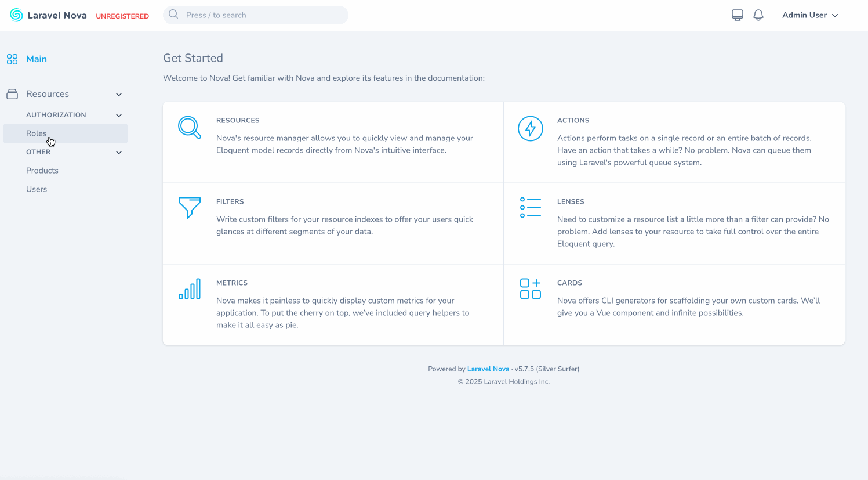868x480 pixels.
Task: Click the Laravel Nova spiral logo
Action: (x=16, y=15)
